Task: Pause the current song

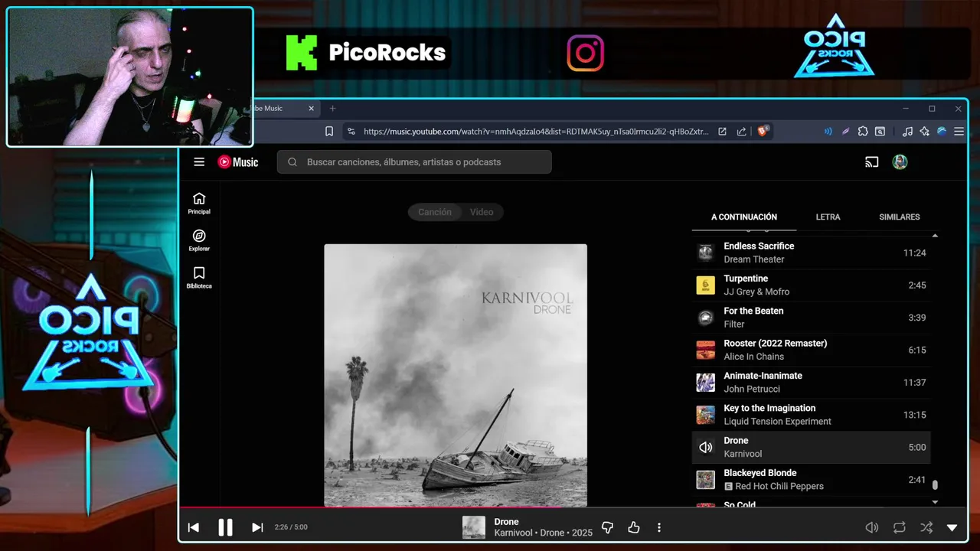Action: (x=225, y=527)
